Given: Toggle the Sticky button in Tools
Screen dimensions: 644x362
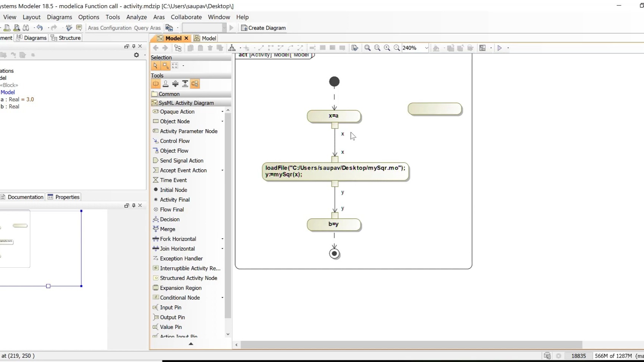Looking at the screenshot, I should [156, 84].
